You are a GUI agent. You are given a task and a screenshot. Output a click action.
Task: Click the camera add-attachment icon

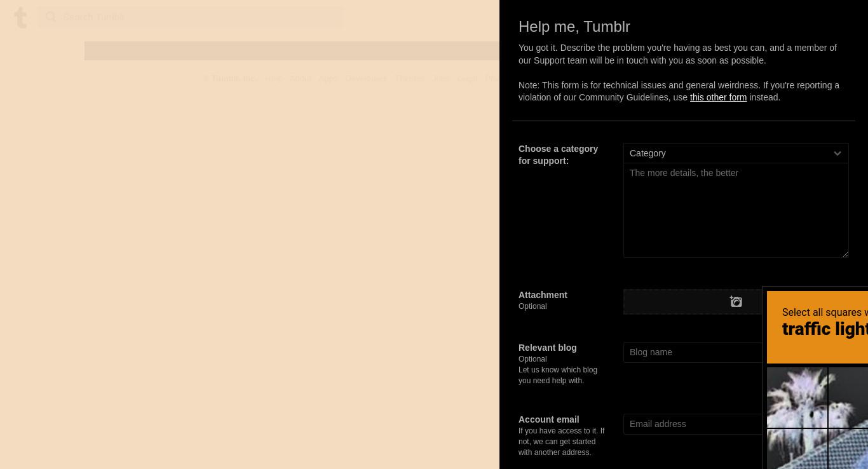[x=736, y=301]
